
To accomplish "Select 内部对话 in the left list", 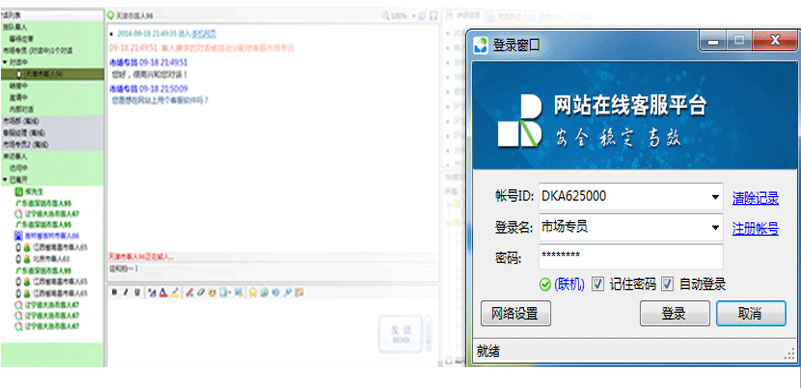I will tap(21, 109).
